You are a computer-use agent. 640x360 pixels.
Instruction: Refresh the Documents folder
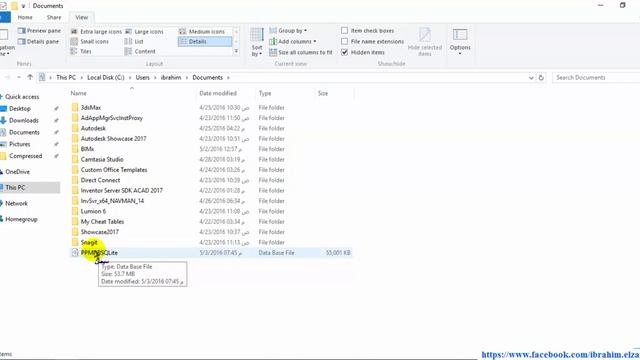point(541,78)
